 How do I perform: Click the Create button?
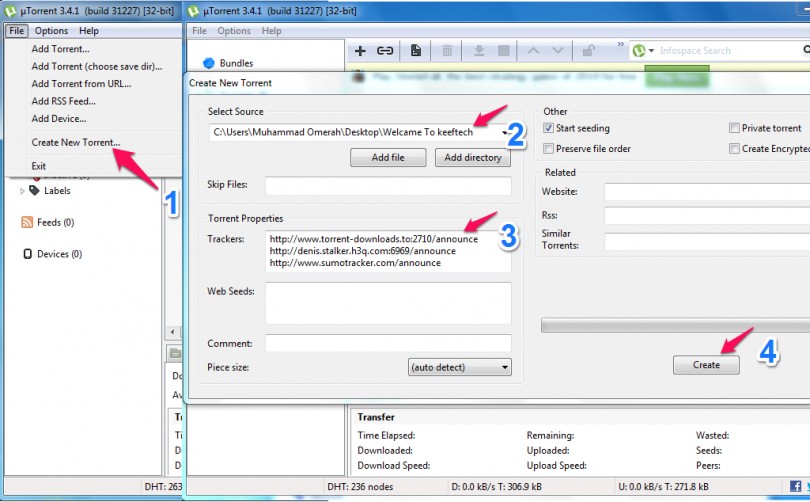[706, 365]
